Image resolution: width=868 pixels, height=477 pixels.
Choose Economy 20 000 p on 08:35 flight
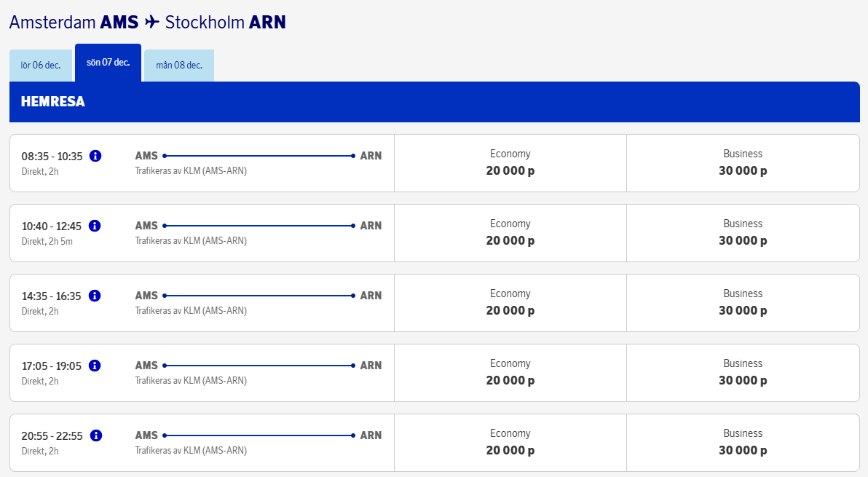click(x=510, y=163)
